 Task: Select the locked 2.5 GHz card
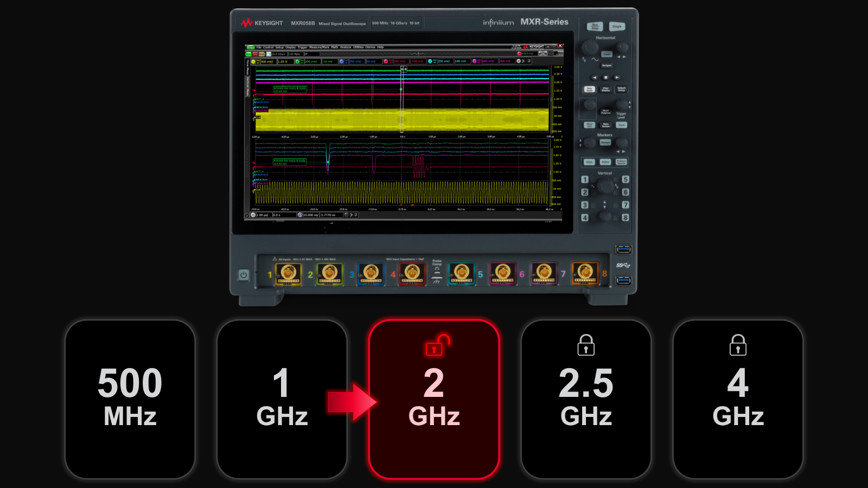[x=586, y=399]
